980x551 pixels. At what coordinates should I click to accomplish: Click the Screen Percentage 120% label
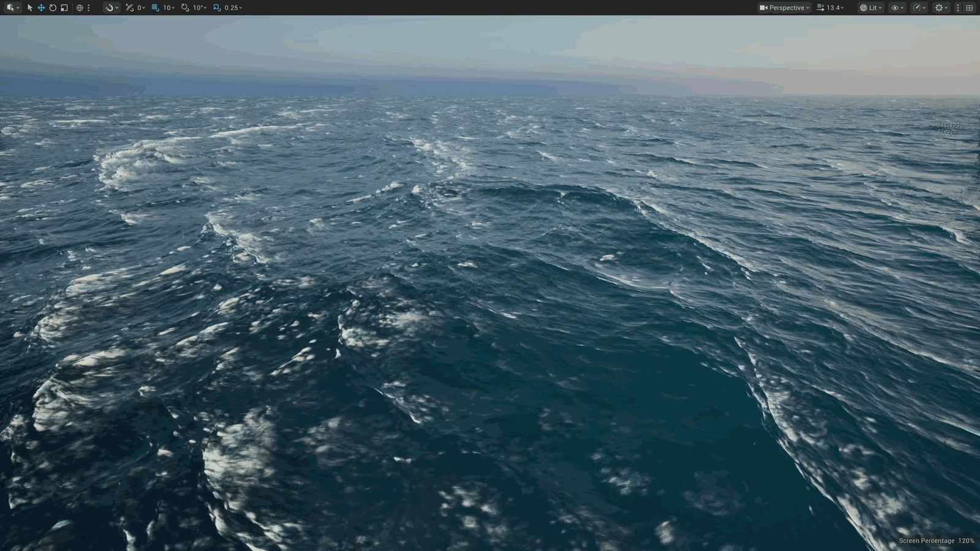pyautogui.click(x=937, y=541)
